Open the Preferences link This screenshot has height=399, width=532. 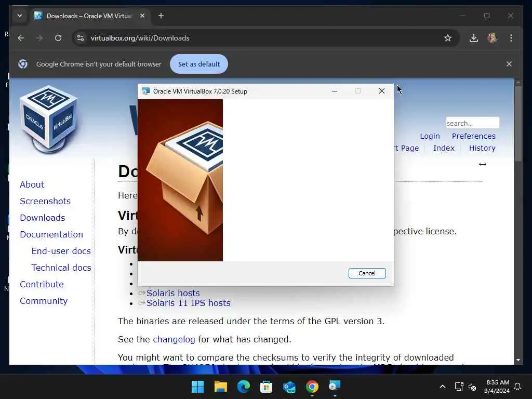tap(474, 136)
